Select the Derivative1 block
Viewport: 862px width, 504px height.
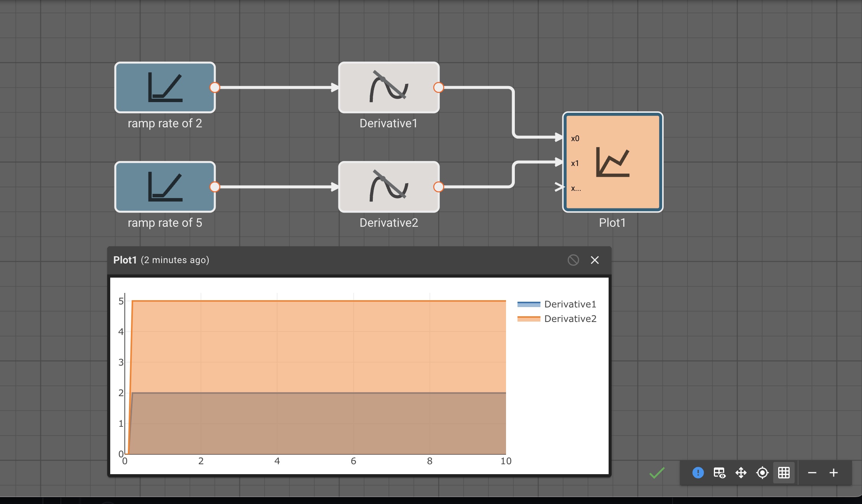pos(389,88)
